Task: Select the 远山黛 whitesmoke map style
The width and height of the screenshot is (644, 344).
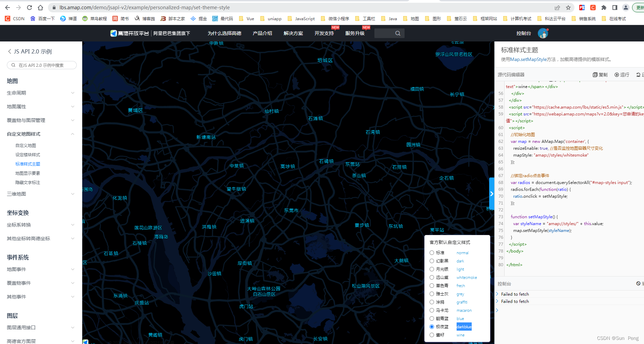Action: click(432, 277)
